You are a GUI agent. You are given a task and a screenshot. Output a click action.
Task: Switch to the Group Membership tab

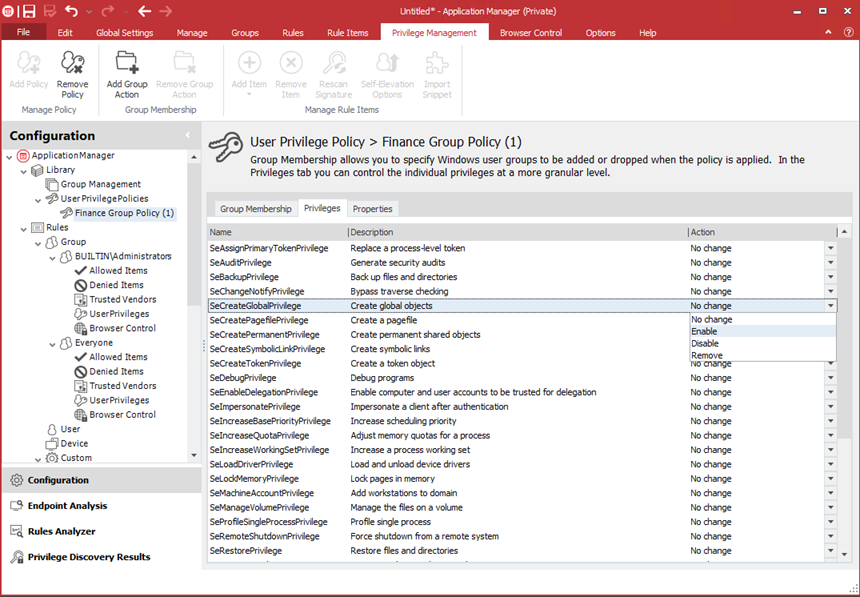(256, 209)
